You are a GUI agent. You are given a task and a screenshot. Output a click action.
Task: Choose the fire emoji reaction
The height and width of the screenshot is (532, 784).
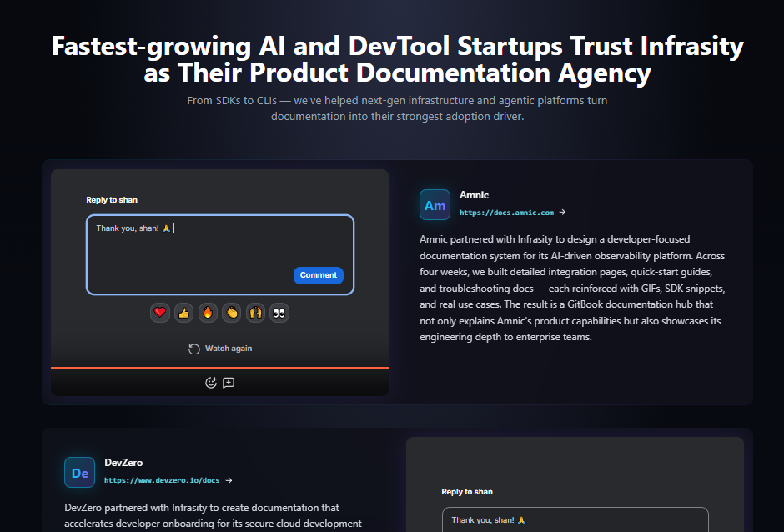click(208, 313)
